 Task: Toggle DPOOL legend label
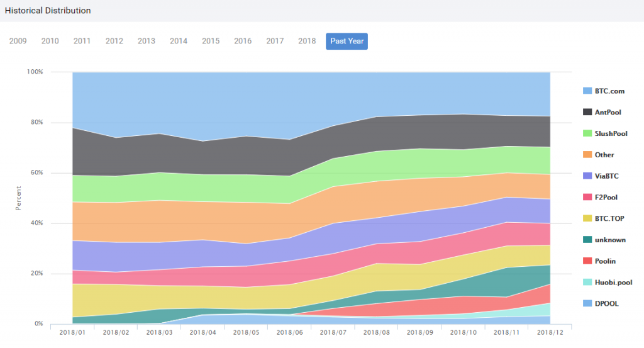pyautogui.click(x=606, y=303)
